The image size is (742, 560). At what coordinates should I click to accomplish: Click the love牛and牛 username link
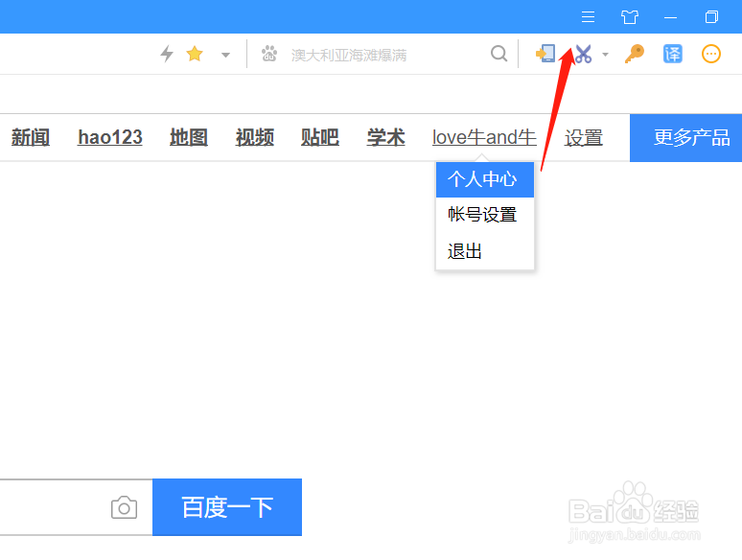(484, 137)
